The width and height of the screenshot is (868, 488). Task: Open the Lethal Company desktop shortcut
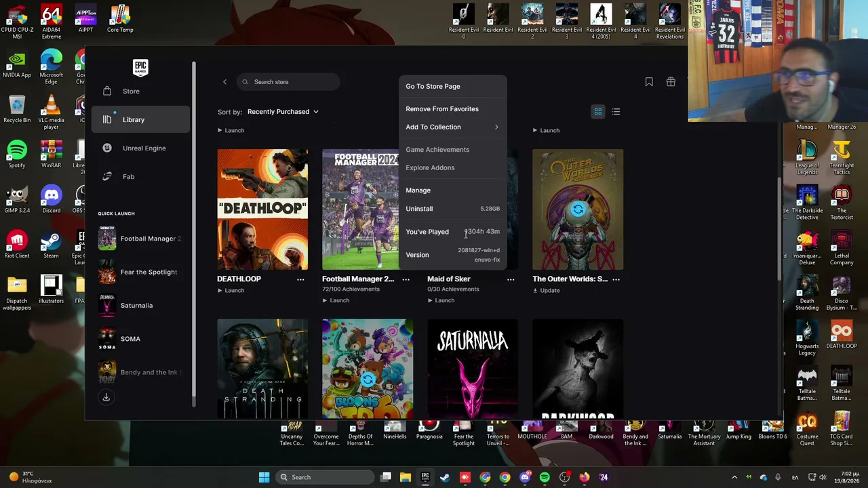[842, 248]
